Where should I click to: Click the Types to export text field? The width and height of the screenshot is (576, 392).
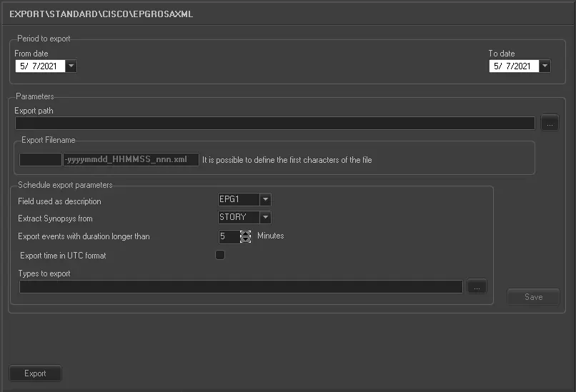(x=241, y=286)
